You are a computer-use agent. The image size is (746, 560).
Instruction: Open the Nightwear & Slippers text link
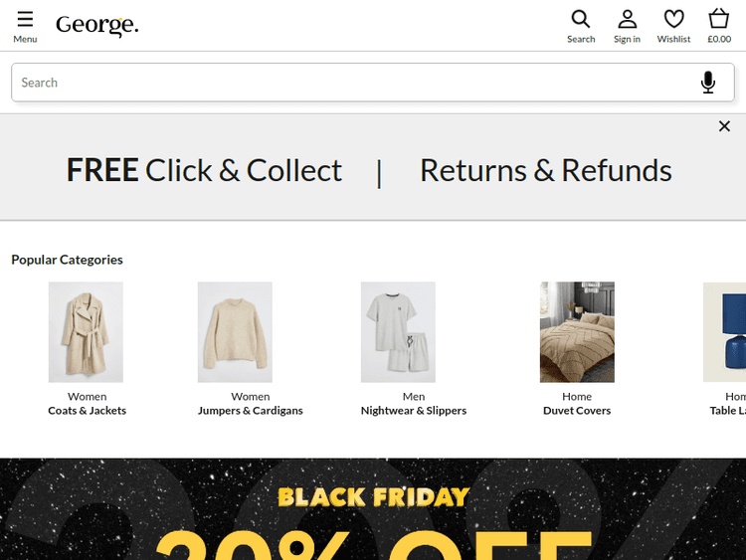(414, 411)
